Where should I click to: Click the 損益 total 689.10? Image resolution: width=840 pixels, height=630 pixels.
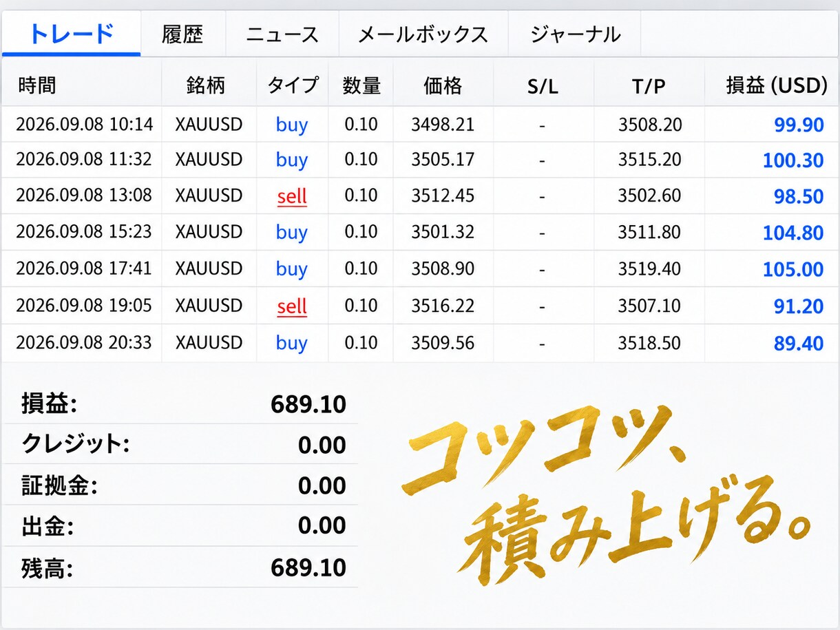pyautogui.click(x=308, y=404)
